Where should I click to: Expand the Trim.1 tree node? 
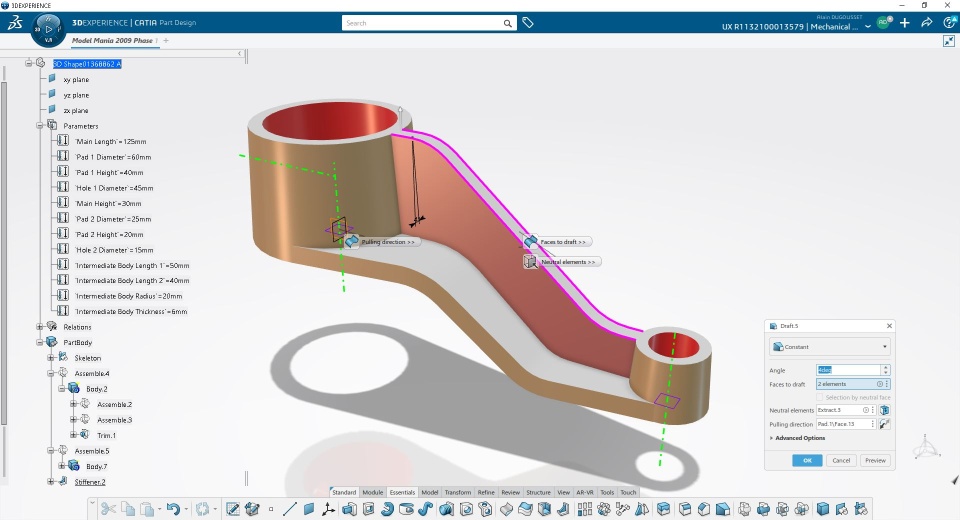click(73, 435)
